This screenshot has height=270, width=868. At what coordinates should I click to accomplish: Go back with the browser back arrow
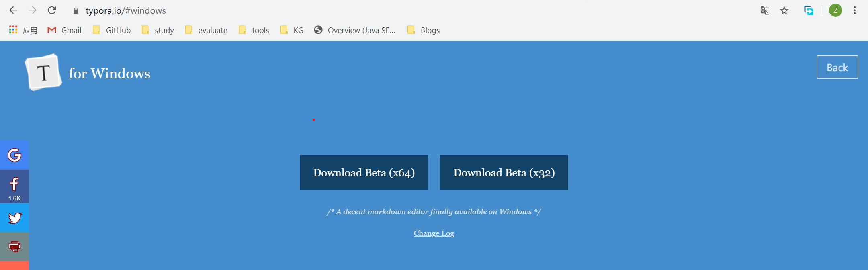pyautogui.click(x=13, y=10)
